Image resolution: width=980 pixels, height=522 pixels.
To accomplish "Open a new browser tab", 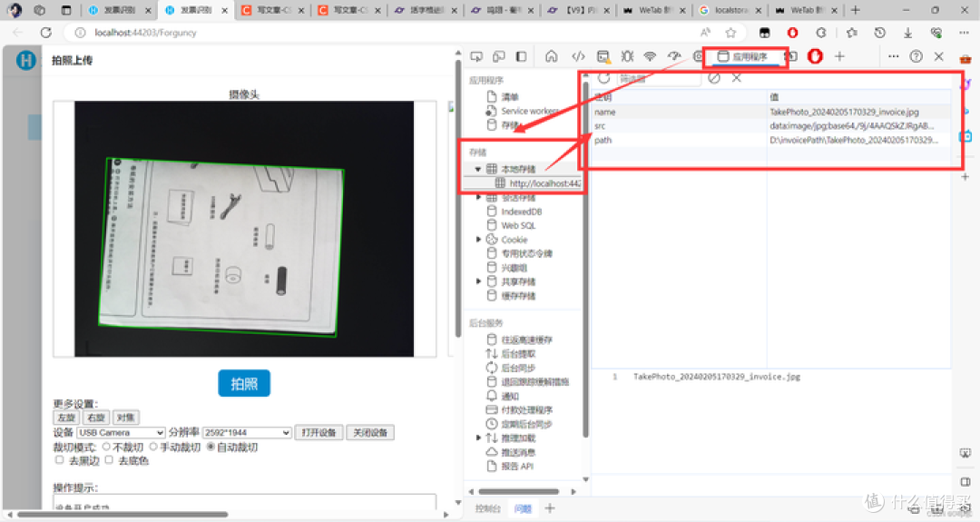I will click(x=855, y=10).
